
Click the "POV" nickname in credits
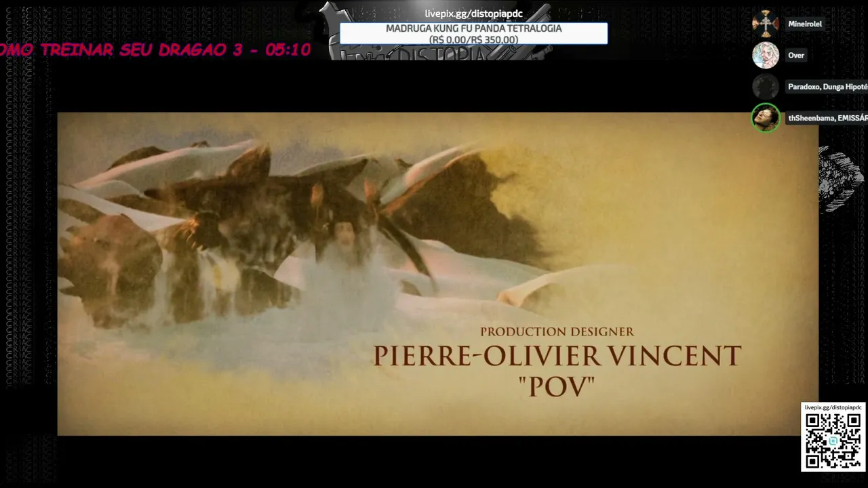(556, 386)
